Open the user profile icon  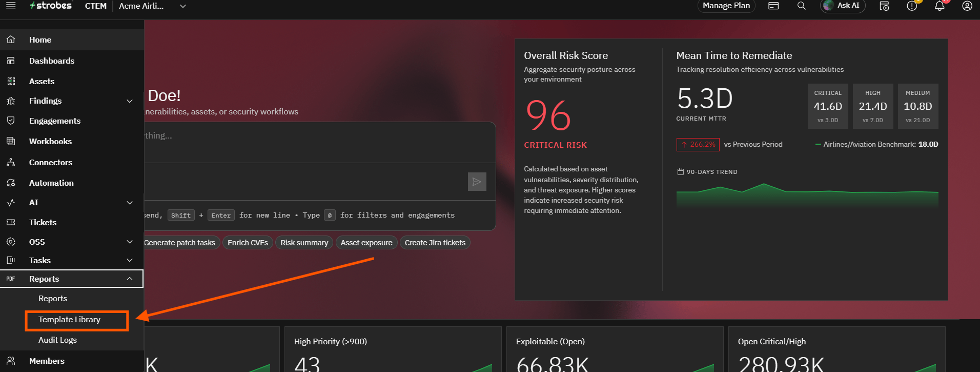pyautogui.click(x=967, y=6)
